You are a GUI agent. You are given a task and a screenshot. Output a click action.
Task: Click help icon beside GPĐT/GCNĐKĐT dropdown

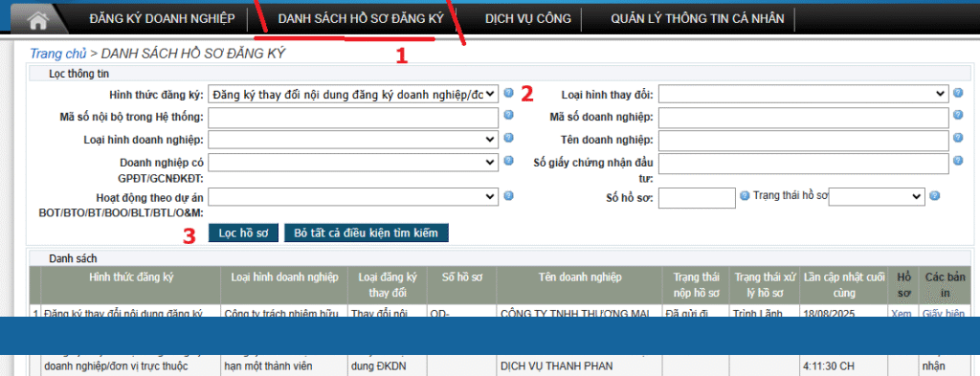pyautogui.click(x=509, y=161)
